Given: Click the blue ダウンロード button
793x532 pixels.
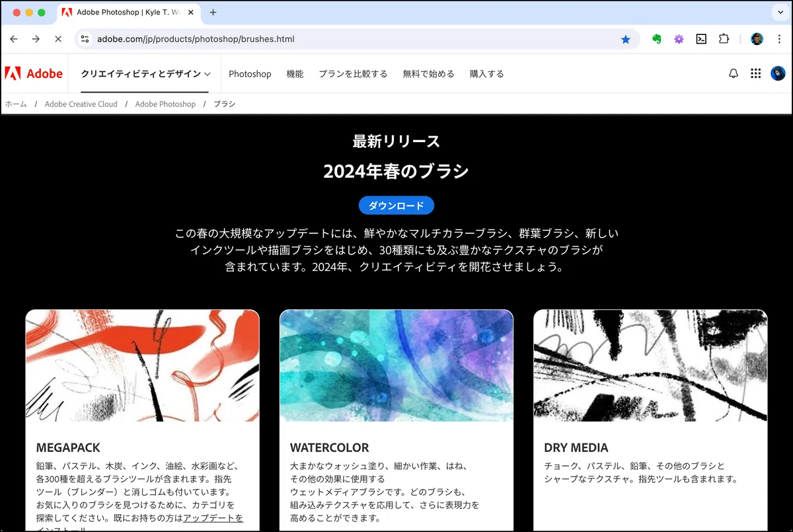Looking at the screenshot, I should click(x=397, y=206).
